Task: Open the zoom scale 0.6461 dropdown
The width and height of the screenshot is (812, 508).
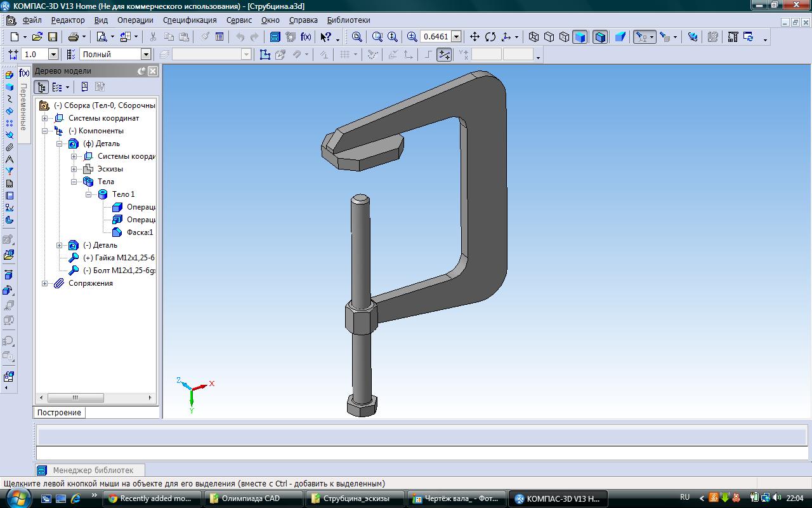Action: coord(455,37)
